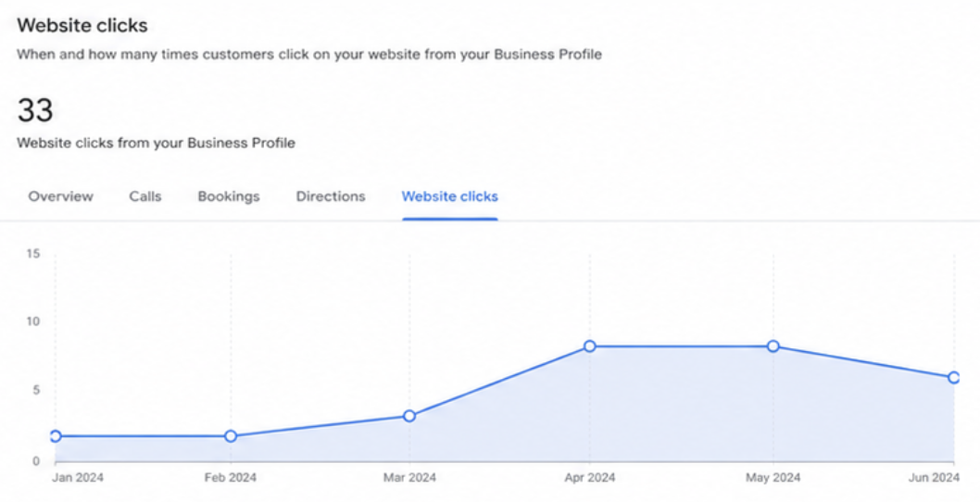Click the Apr 2024 axis label
The height and width of the screenshot is (502, 980).
click(x=589, y=478)
